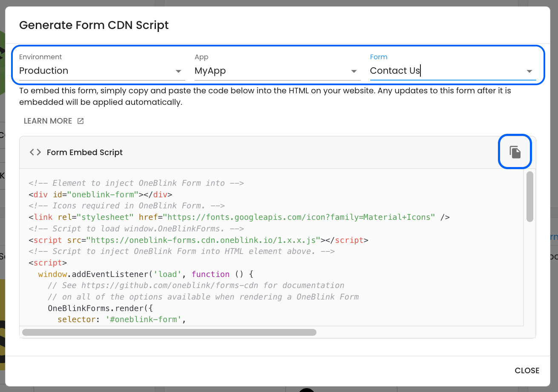
Task: Click the div id="oneblink-form" code line
Action: [x=100, y=194]
